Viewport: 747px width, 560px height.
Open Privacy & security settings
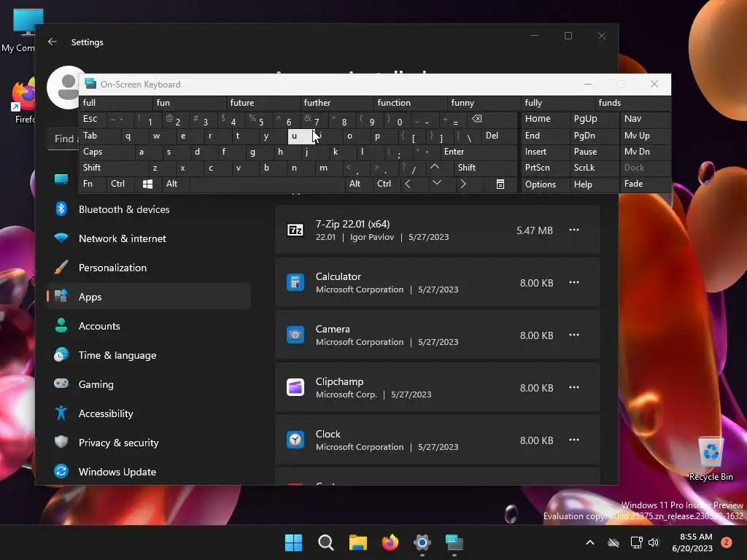coord(149,443)
